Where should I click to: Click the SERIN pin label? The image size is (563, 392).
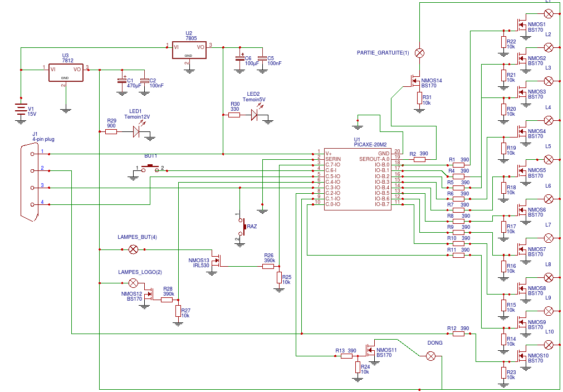(333, 159)
